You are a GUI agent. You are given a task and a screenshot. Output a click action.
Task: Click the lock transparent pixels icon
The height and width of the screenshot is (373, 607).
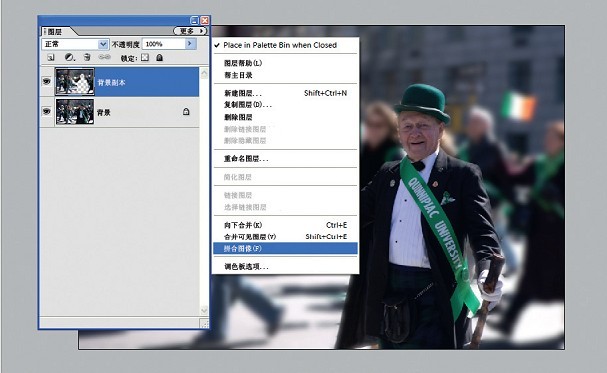point(145,58)
